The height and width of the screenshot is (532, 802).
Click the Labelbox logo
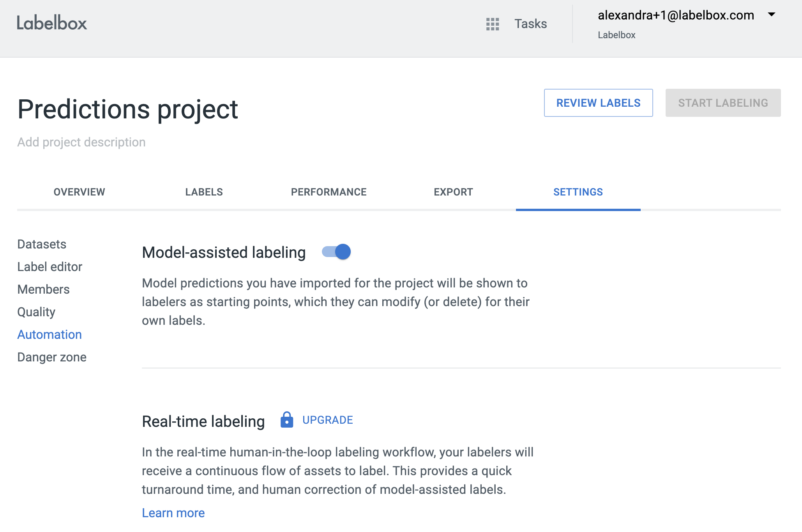point(52,23)
